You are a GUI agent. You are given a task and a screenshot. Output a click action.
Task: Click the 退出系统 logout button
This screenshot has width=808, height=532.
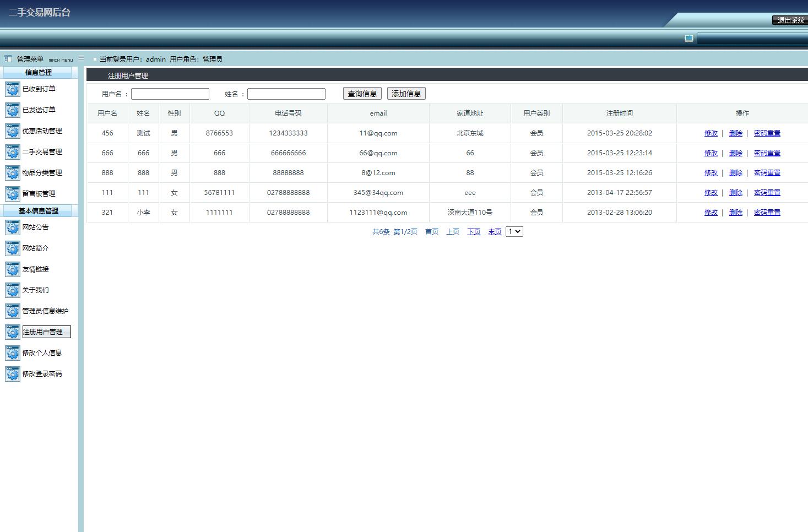point(790,20)
